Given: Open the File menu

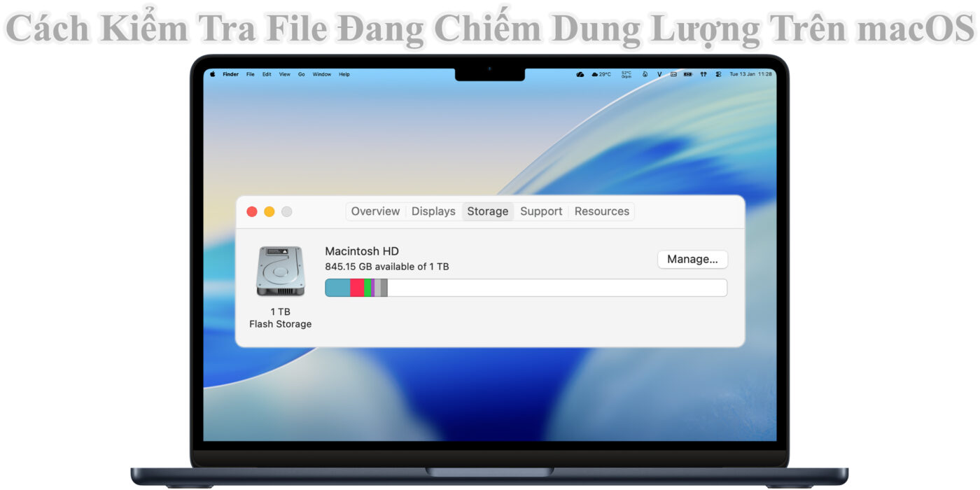Looking at the screenshot, I should click(x=251, y=74).
